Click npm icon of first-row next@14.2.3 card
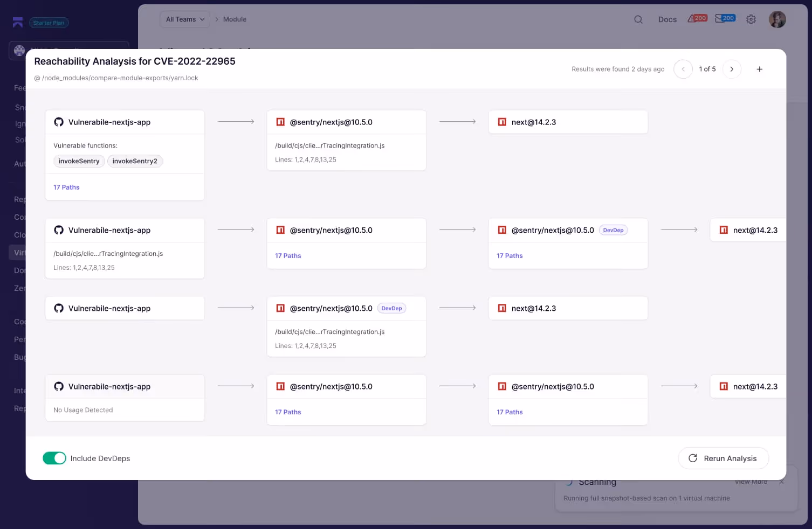This screenshot has height=529, width=812. pos(502,122)
